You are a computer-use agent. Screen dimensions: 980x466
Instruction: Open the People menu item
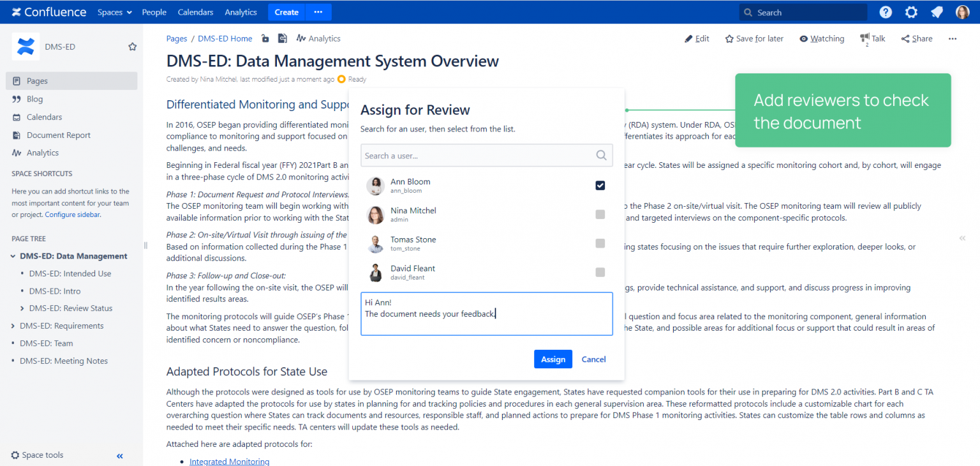[x=154, y=11]
